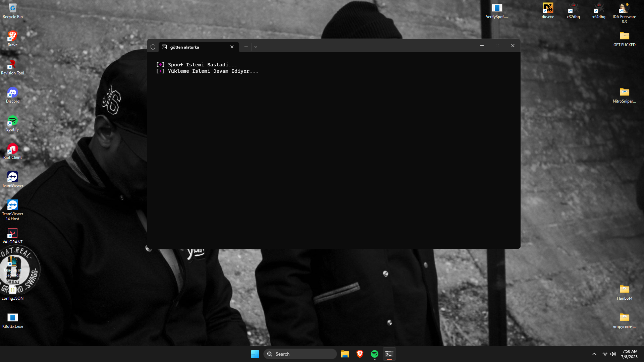
Task: Click the Spoof Islemi Basladi output line
Action: click(197, 65)
